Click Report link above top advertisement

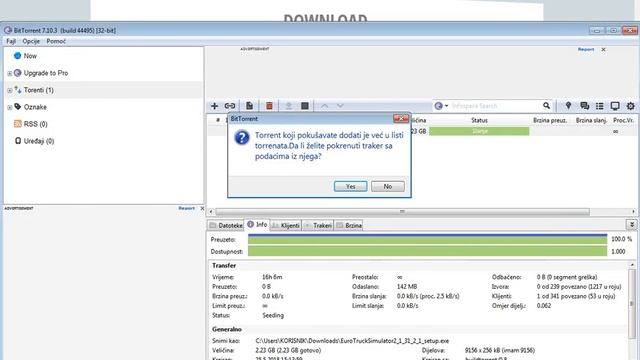pyautogui.click(x=586, y=49)
